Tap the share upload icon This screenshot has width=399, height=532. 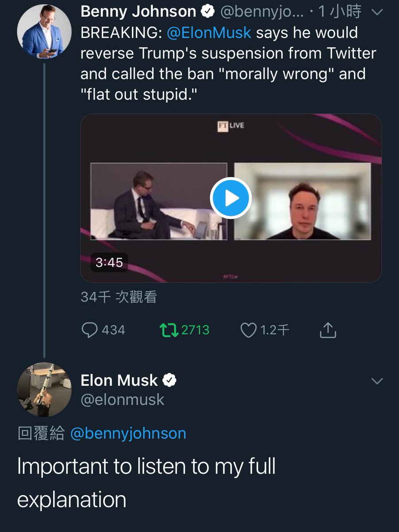[328, 330]
